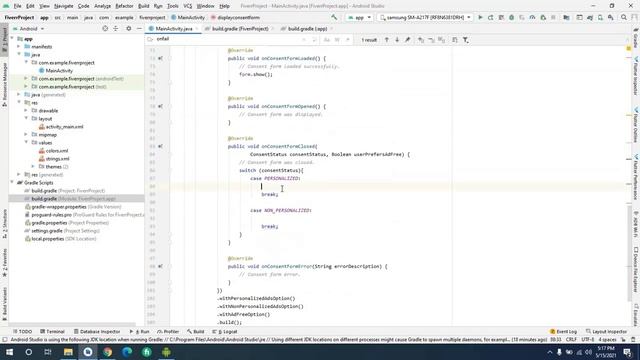Image resolution: width=640 pixels, height=360 pixels.
Task: Open the Tools menu
Action: pyautogui.click(x=173, y=6)
